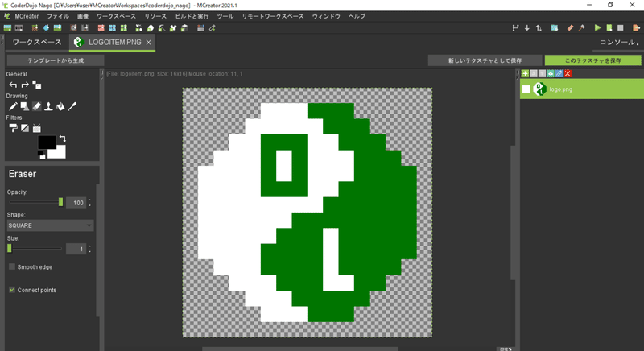Viewport: 644px width, 351px height.
Task: Open the canvas resize tool in General
Action: 36,85
